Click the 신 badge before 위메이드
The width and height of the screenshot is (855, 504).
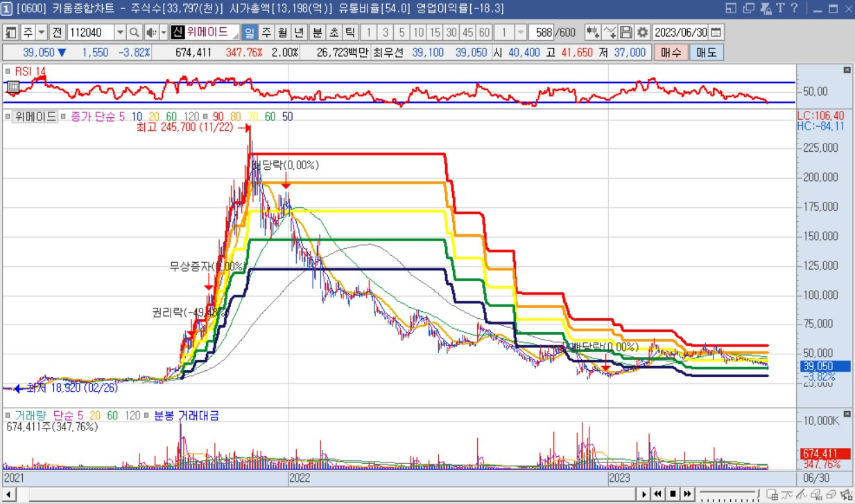(177, 33)
